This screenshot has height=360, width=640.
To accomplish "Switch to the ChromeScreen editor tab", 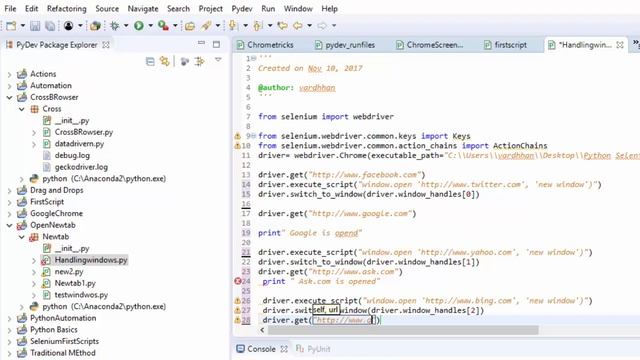I will tap(430, 45).
